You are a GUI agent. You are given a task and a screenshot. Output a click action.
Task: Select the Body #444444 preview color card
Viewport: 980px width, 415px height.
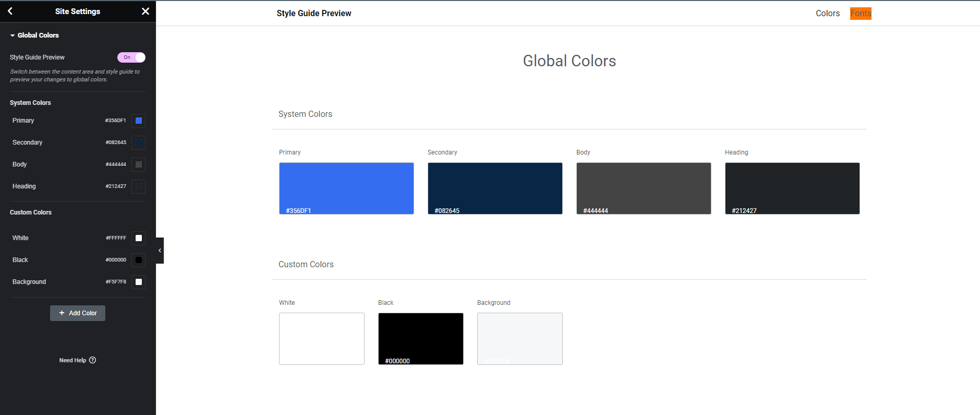pos(644,188)
